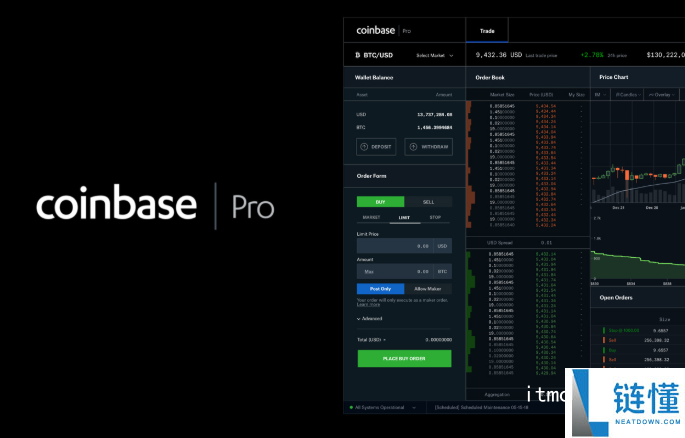This screenshot has height=438, width=685.
Task: Click the Market Size column header
Action: point(502,94)
